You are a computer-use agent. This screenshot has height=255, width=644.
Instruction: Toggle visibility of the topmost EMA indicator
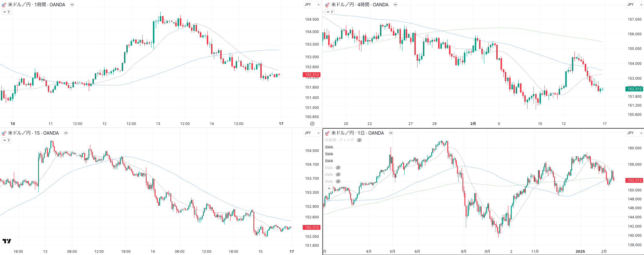338,168
